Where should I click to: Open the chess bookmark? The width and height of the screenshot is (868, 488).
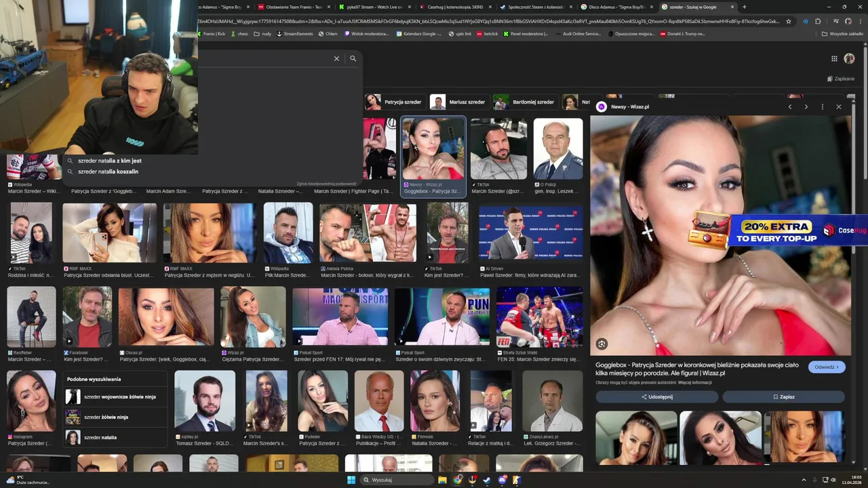click(238, 33)
